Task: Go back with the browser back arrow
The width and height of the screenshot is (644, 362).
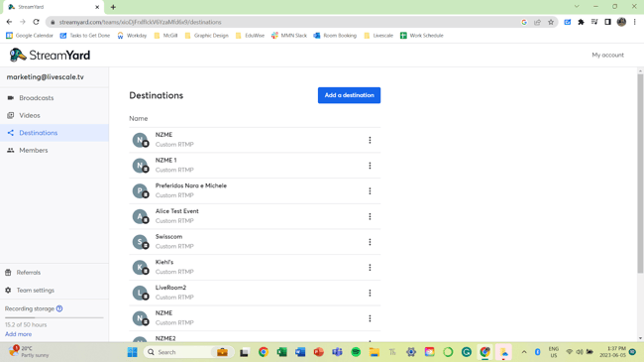Action: click(9, 22)
